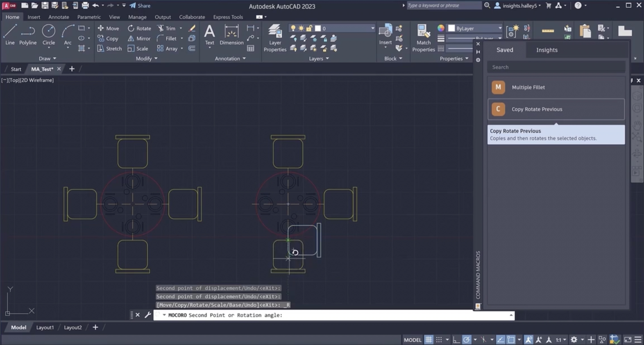Click the MOCORO command line input
This screenshot has height=345, width=644.
click(334, 315)
